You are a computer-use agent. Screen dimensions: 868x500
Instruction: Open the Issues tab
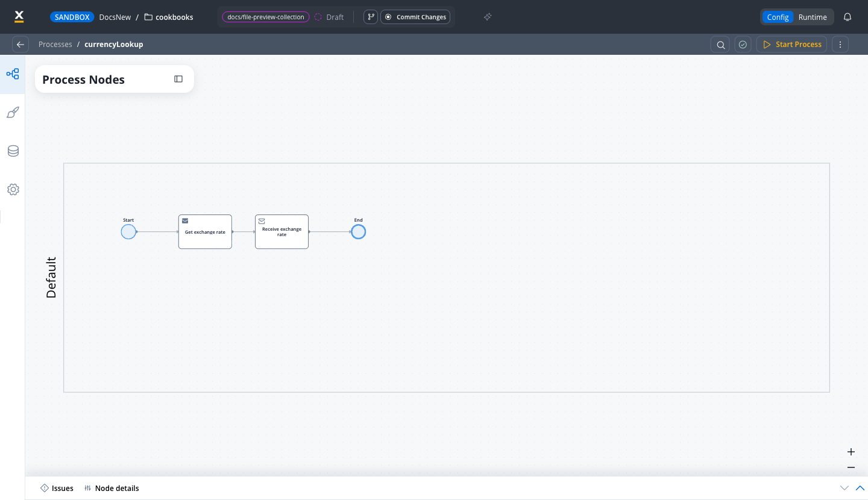point(57,488)
